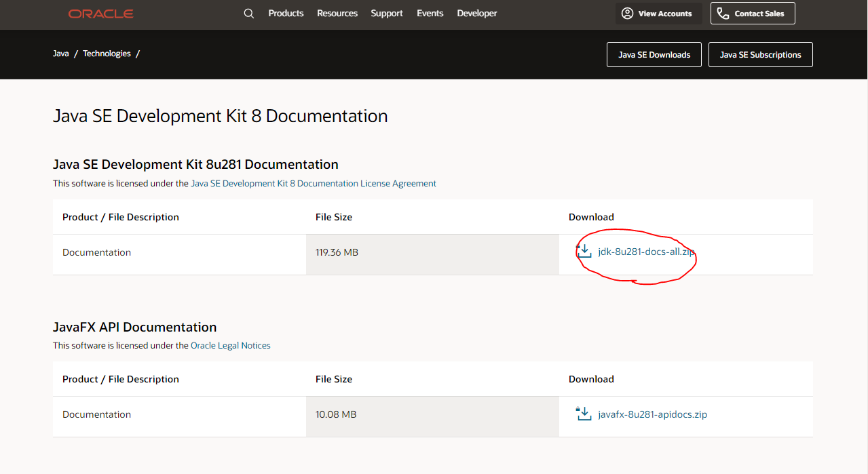
Task: Open the Events menu
Action: point(430,14)
